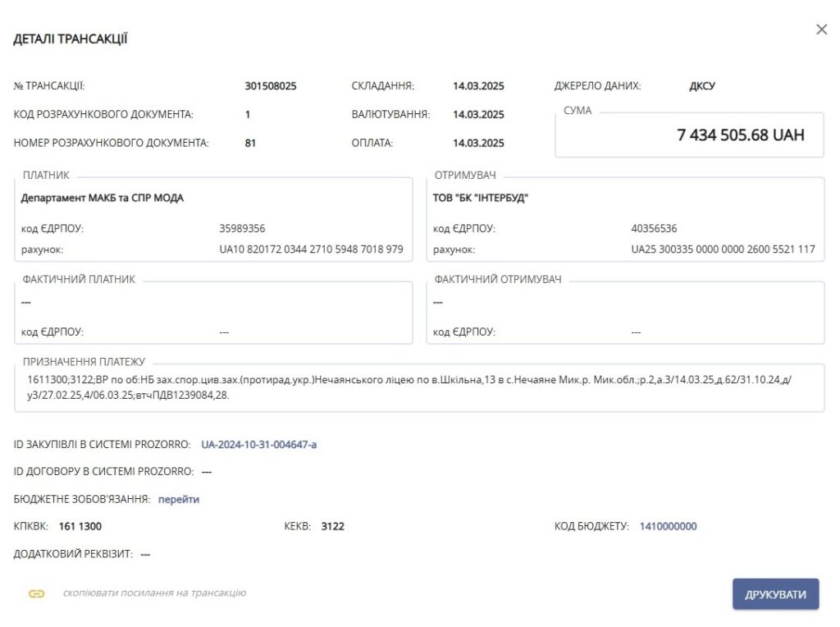Viewport: 840px width, 627px height.
Task: Click the ВАЛЮТУВАННЯ date 14.03.2025
Action: point(478,114)
